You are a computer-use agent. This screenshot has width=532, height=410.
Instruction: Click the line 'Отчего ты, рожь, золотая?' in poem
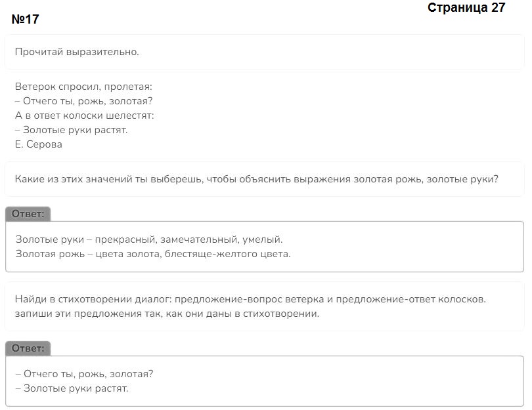click(x=84, y=101)
